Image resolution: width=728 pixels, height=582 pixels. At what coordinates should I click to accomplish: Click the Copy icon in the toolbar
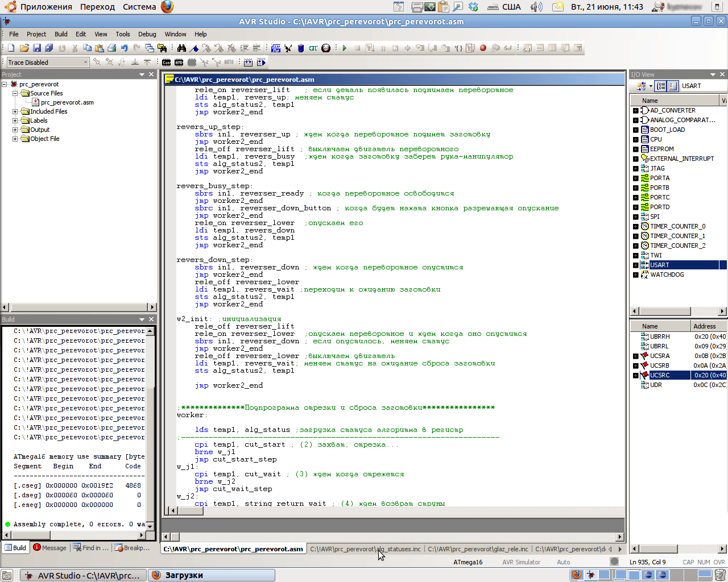(87, 48)
